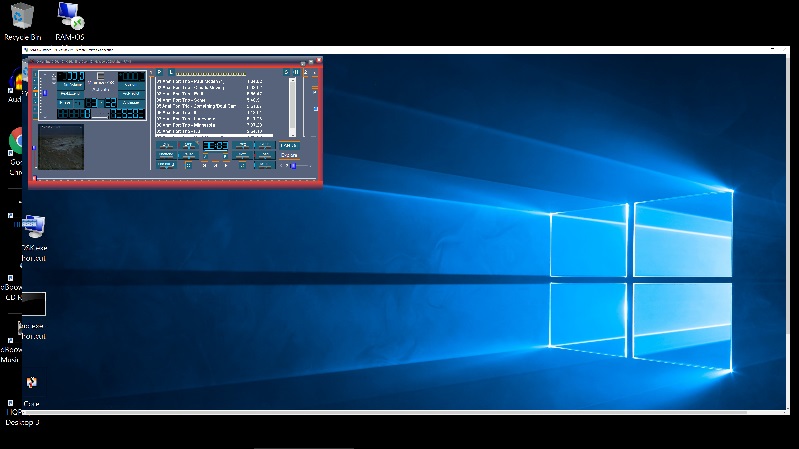Click the center digital time display
The image size is (799, 449).
tap(215, 146)
